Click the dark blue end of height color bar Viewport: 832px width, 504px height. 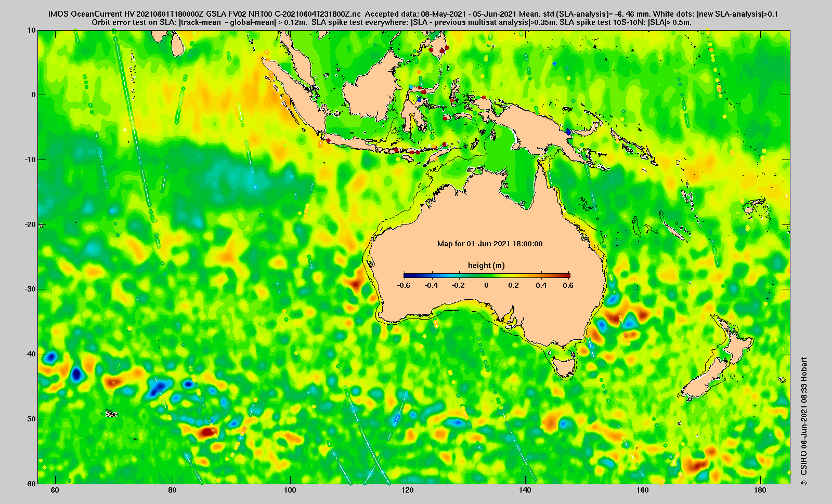point(408,275)
